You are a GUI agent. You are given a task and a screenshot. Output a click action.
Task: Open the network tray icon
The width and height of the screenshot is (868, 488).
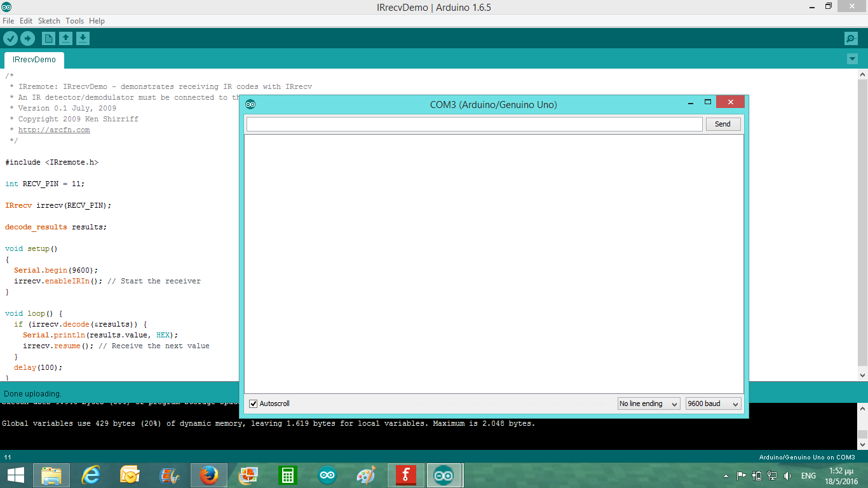tap(772, 475)
